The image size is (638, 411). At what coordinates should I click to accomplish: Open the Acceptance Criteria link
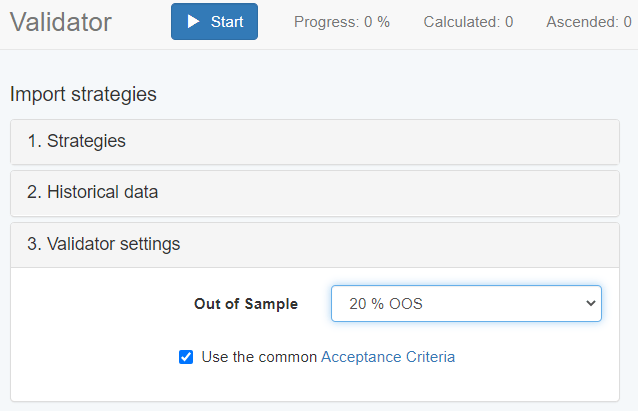click(387, 357)
